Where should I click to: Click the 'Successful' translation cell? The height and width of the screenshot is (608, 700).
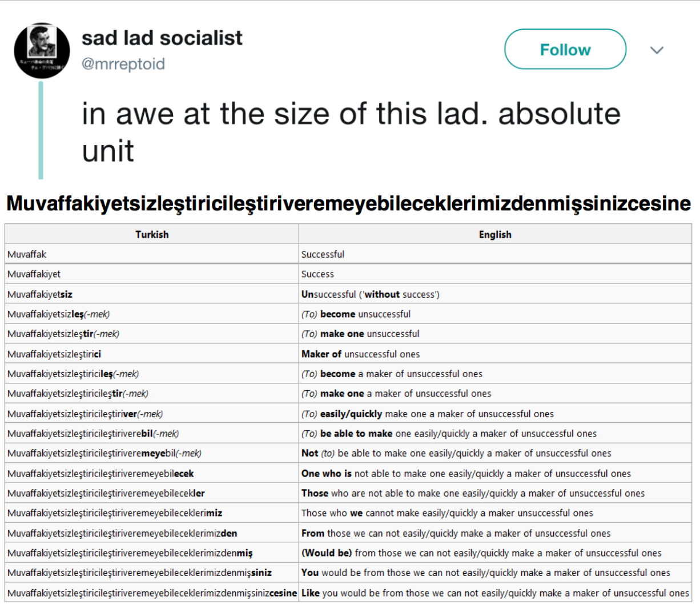click(495, 254)
